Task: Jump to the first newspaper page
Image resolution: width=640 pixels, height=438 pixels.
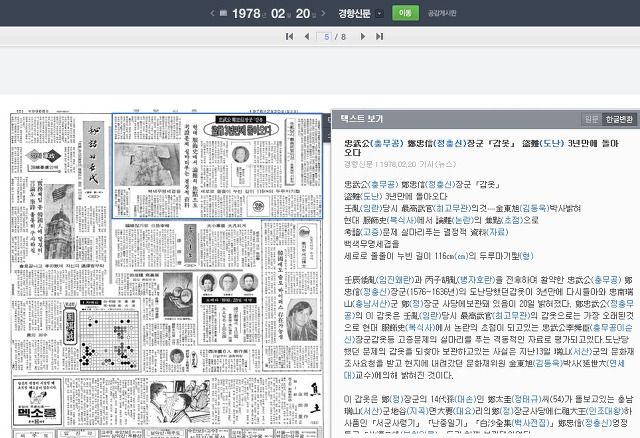Action: point(289,37)
